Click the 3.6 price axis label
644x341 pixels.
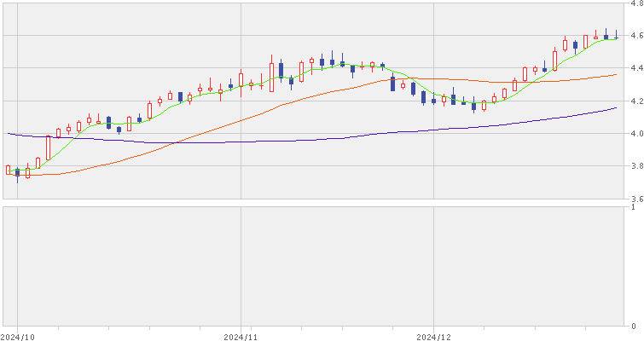point(636,199)
